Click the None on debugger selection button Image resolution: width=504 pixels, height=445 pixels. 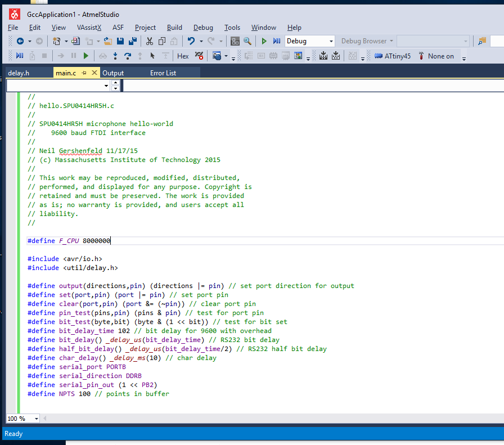click(x=442, y=56)
